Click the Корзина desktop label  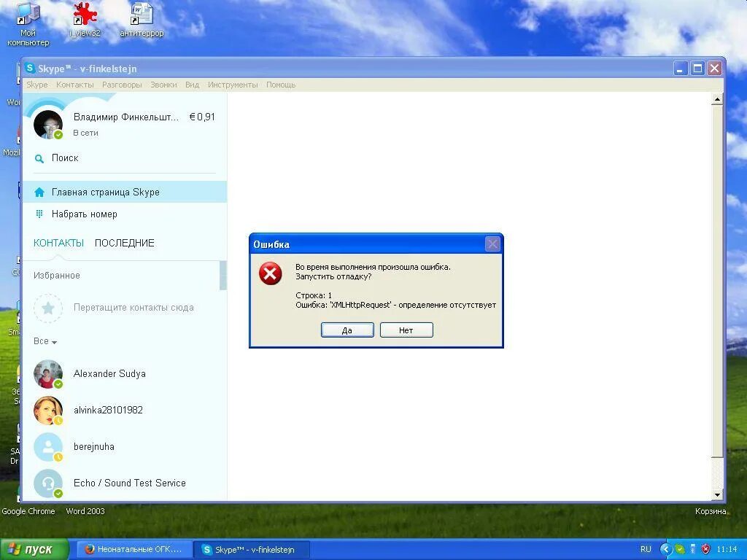[x=711, y=511]
